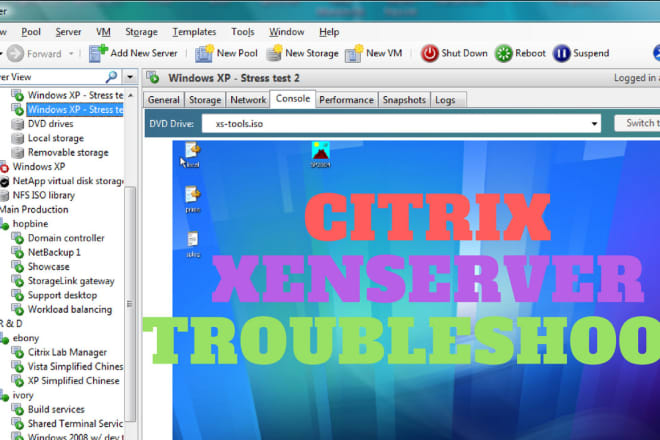Image resolution: width=660 pixels, height=440 pixels.
Task: Click the Forward navigation arrow icon
Action: coord(16,53)
